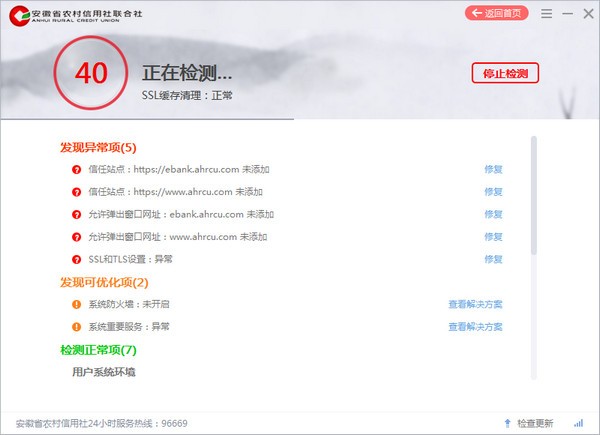Stop the scan with 停止检测
This screenshot has width=600, height=435.
click(x=505, y=73)
